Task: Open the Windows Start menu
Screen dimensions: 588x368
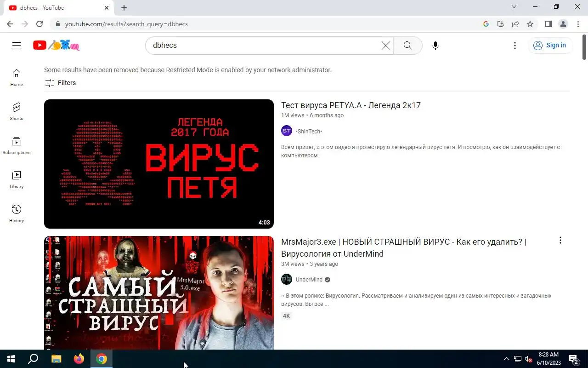Action: pos(11,359)
